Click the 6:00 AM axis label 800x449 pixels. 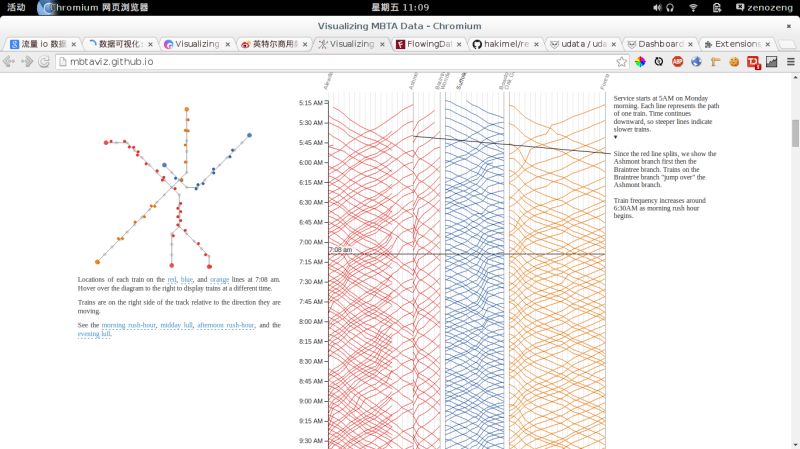tap(311, 162)
